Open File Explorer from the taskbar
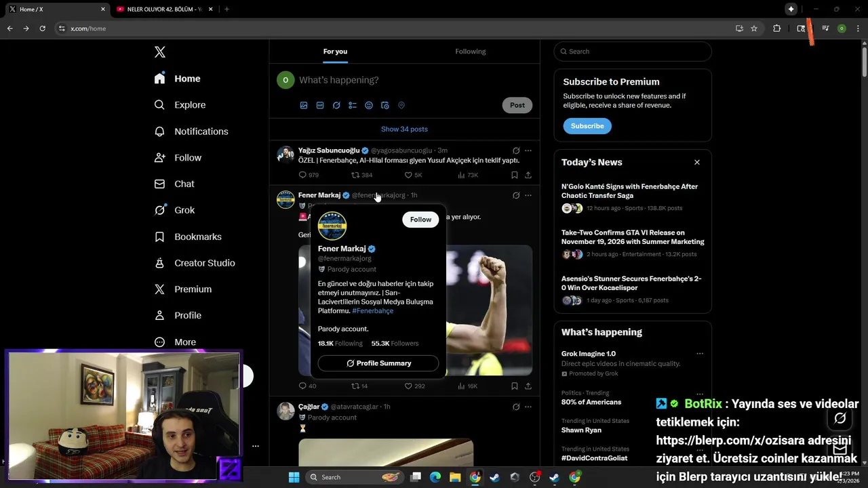The image size is (868, 488). [x=455, y=477]
